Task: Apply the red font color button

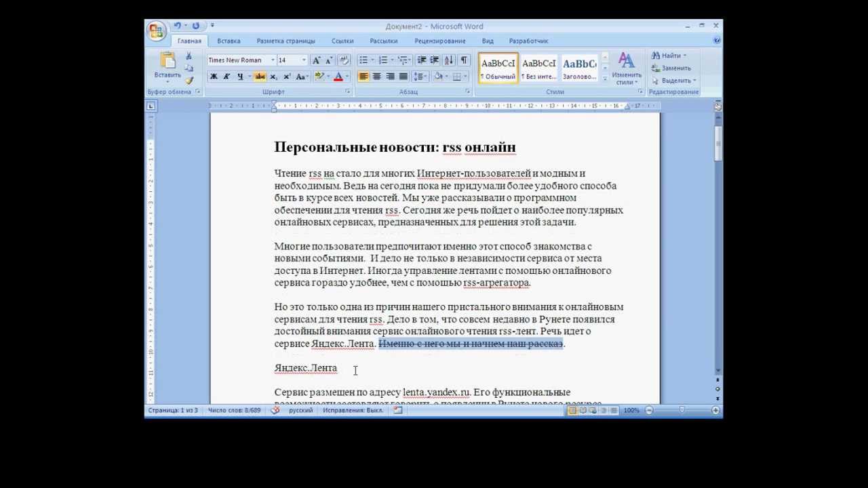Action: 338,77
